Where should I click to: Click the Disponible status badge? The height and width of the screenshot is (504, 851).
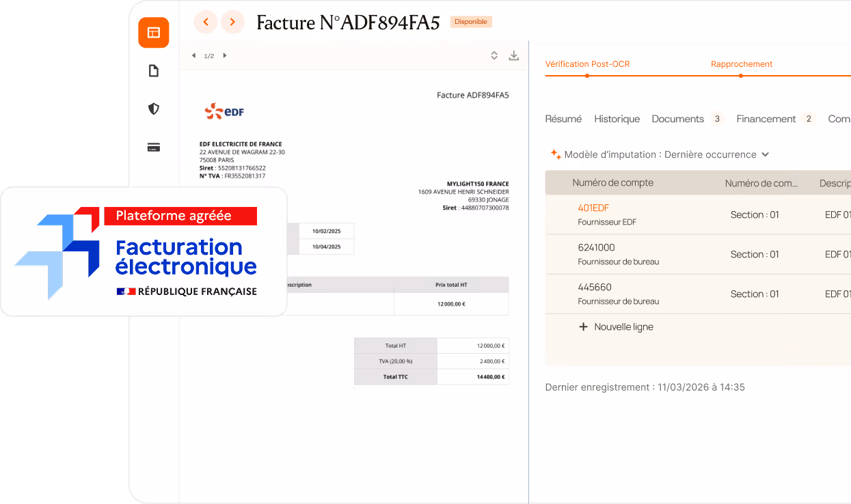[471, 22]
